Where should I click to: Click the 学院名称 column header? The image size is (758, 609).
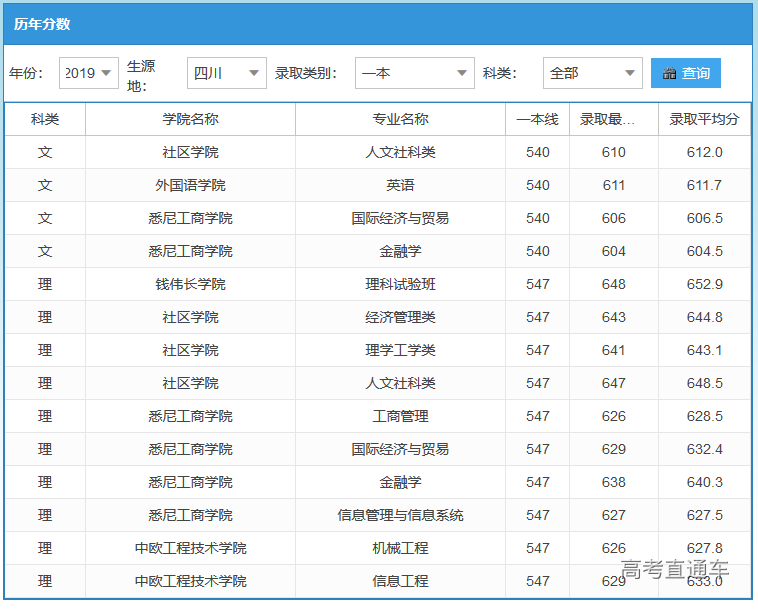[190, 119]
